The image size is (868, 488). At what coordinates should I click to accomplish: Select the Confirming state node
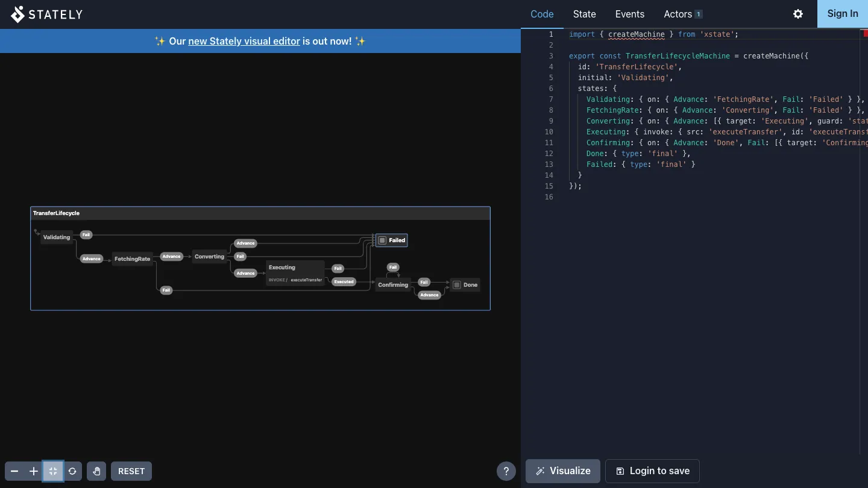click(x=393, y=285)
